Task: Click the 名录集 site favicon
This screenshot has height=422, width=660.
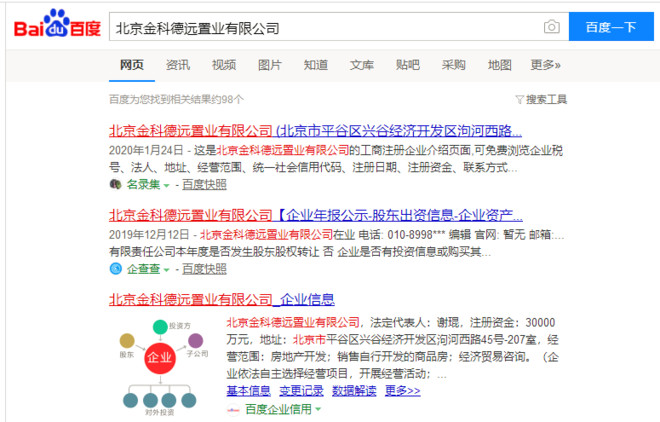Action: pyautogui.click(x=115, y=184)
